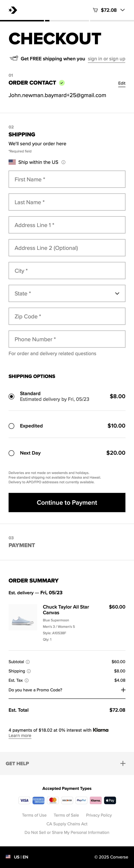Expand the GET HELP section
The width and height of the screenshot is (134, 868).
pos(123,764)
